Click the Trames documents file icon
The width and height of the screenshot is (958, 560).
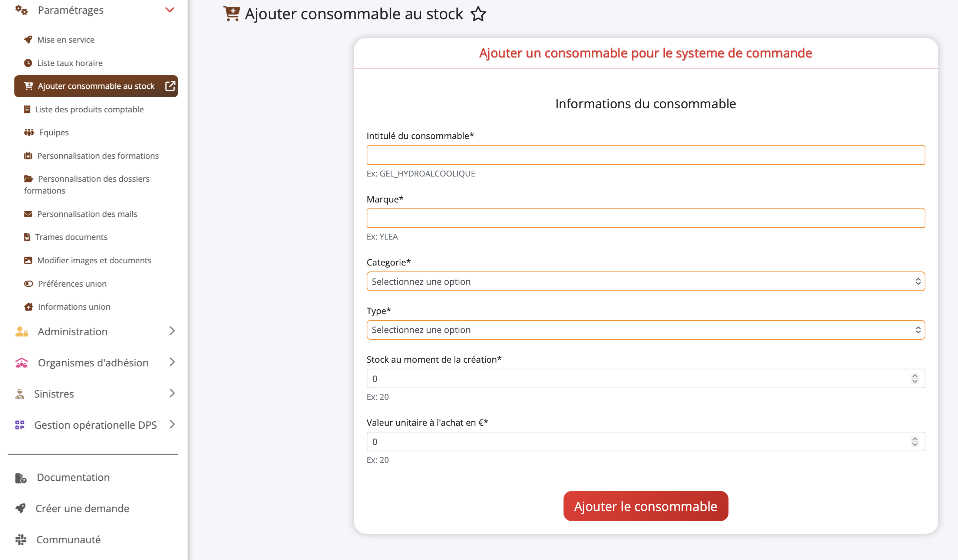coord(27,237)
